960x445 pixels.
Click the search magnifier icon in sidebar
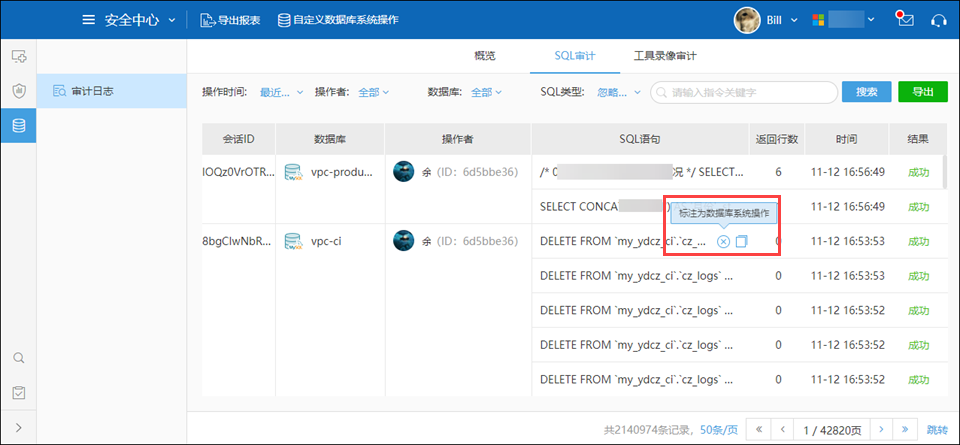point(18,358)
